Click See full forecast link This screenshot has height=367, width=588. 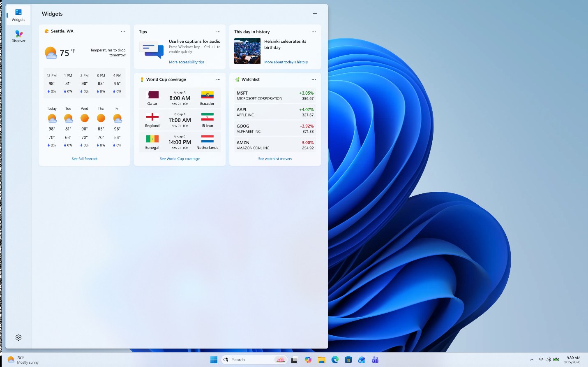coord(85,159)
